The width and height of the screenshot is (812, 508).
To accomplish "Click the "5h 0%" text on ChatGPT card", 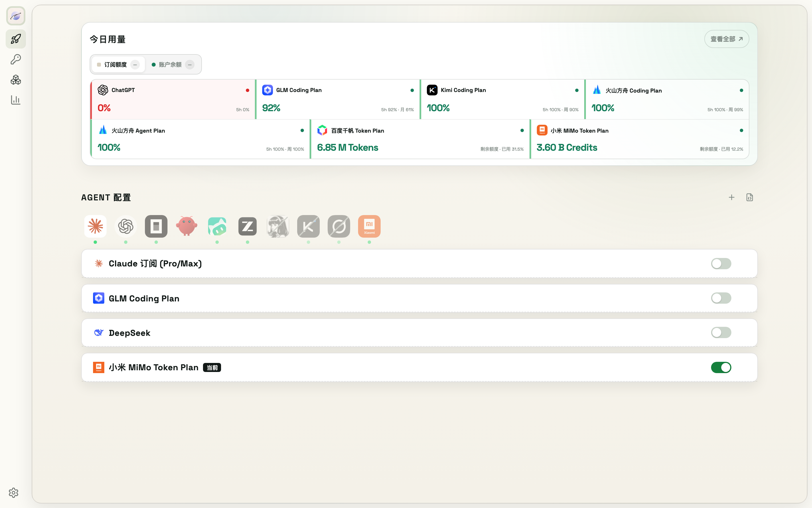I will (242, 110).
